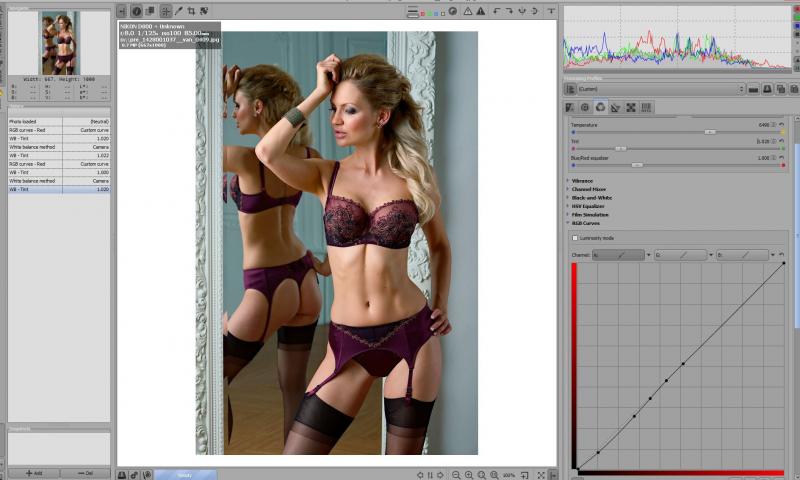Toggle red channel preview

(x=422, y=13)
